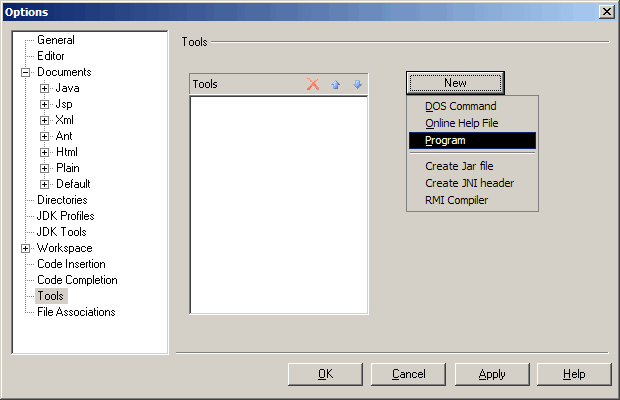Open the Directories options page

[62, 200]
